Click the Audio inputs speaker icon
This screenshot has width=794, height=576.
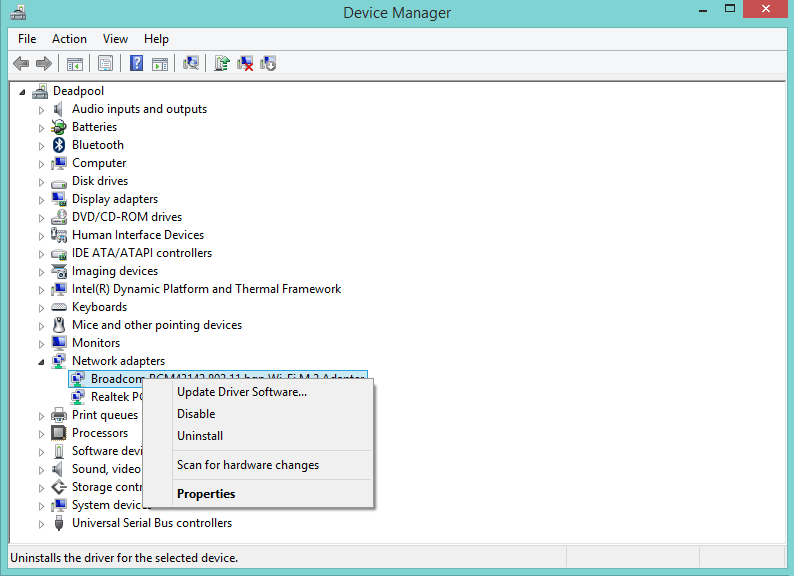pyautogui.click(x=59, y=109)
